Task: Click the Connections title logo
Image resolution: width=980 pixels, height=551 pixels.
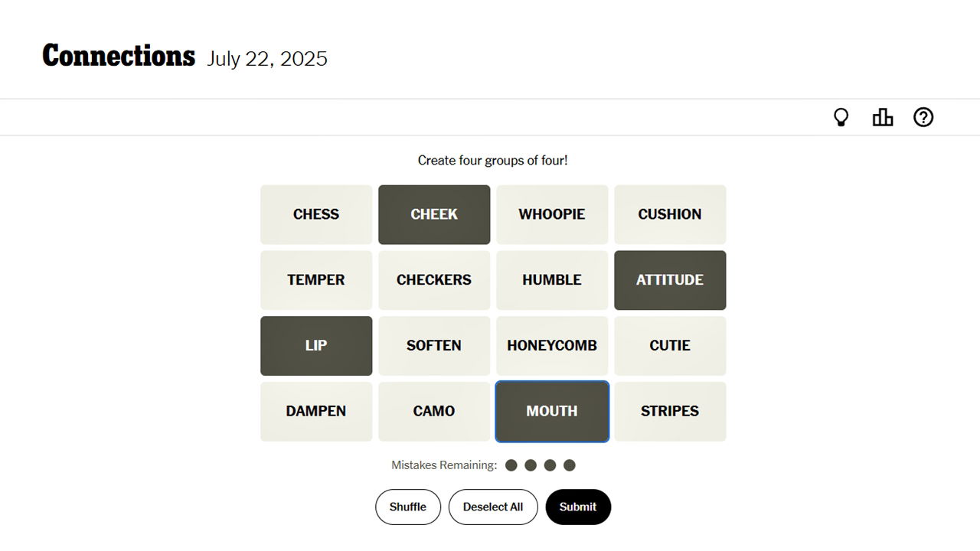Action: coord(119,57)
